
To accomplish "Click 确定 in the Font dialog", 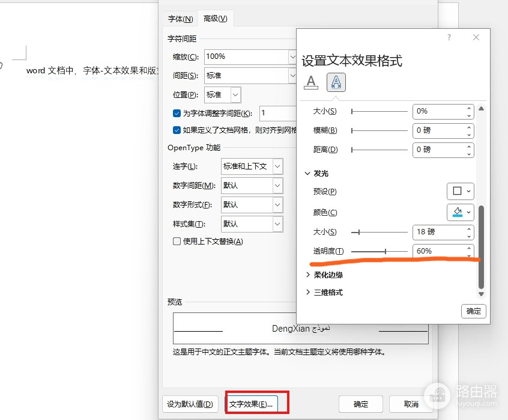I will pyautogui.click(x=361, y=404).
